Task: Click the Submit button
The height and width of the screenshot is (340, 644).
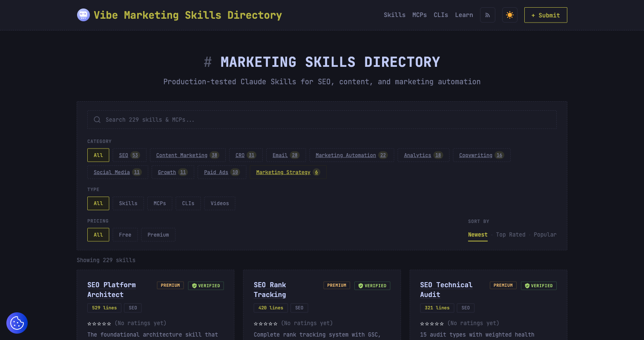Action: (x=546, y=15)
